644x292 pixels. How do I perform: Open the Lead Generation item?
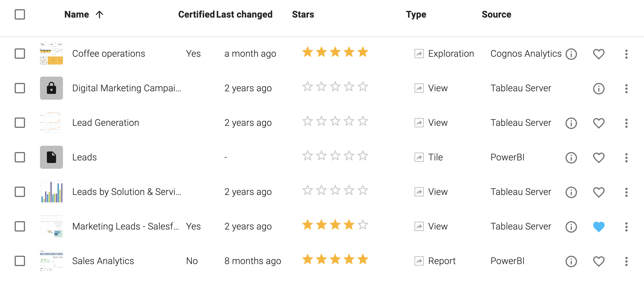106,123
